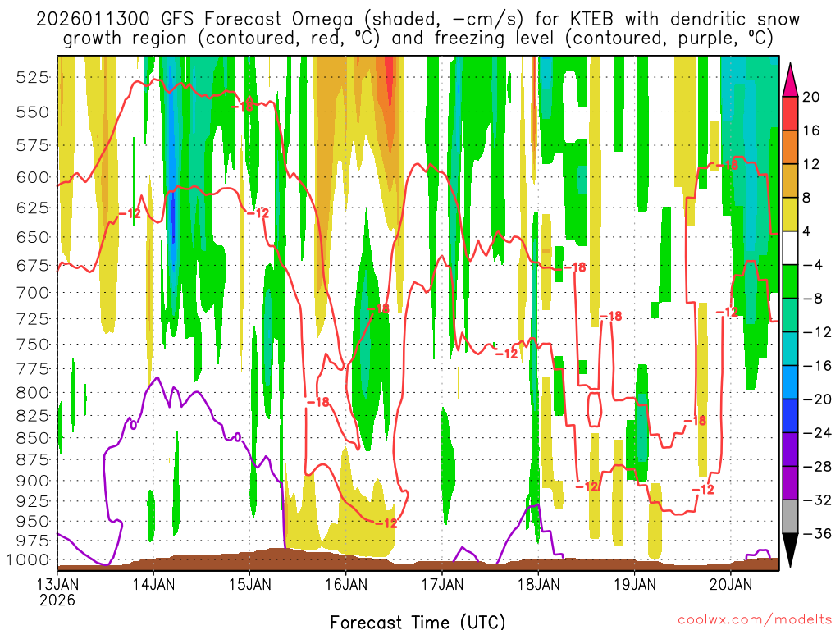Click the 800 pressure level label
Viewport: 840px width, 630px height.
pos(33,393)
